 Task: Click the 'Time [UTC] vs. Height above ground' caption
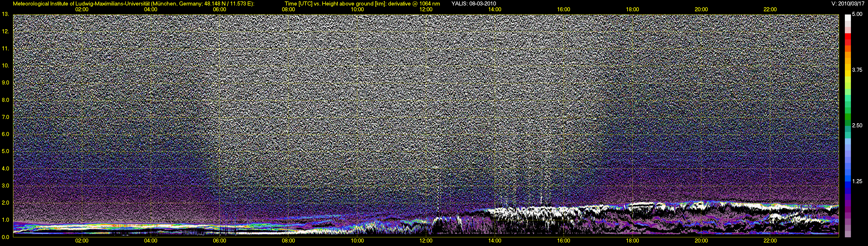pyautogui.click(x=362, y=4)
